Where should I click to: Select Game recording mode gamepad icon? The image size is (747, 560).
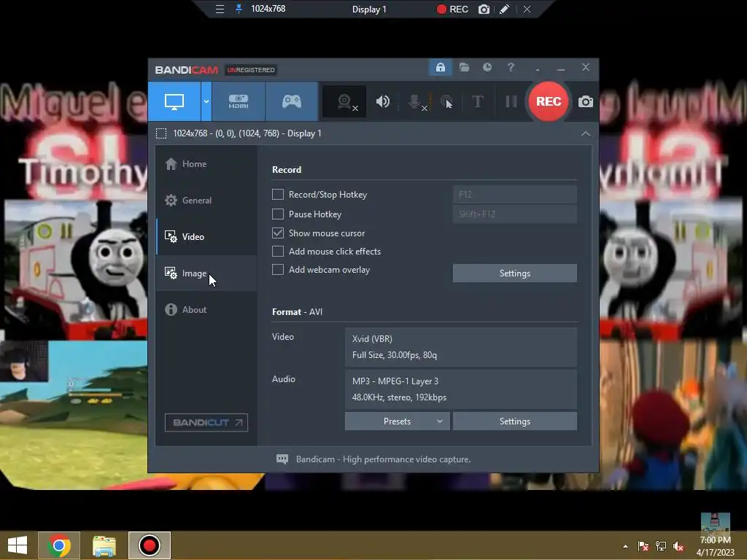pos(292,101)
